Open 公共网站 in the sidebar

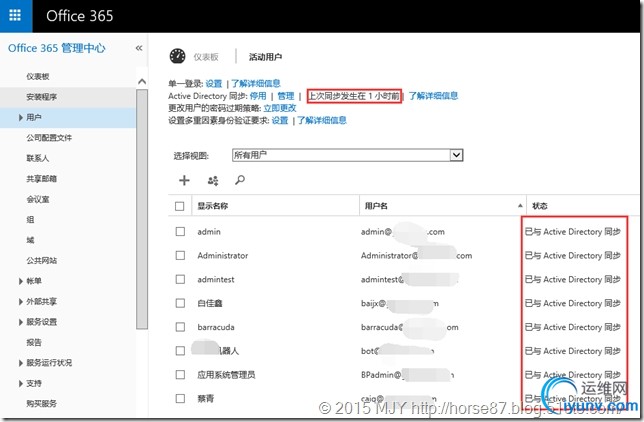pos(41,261)
